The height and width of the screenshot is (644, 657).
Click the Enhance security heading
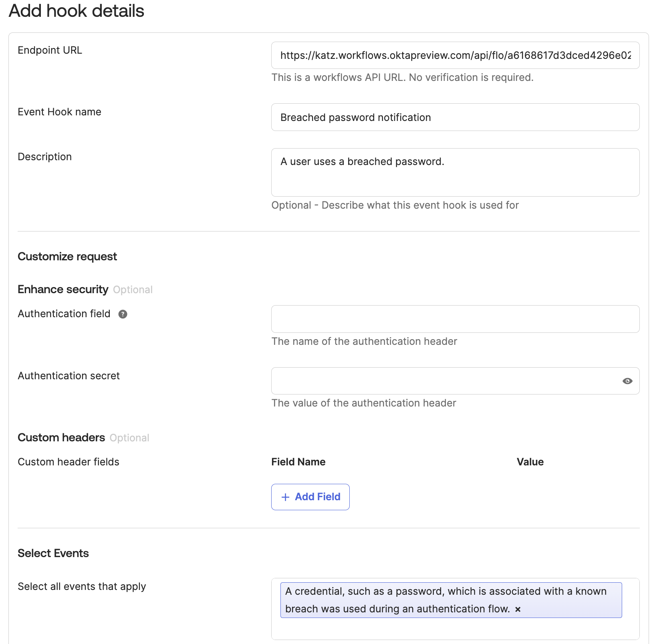(62, 289)
